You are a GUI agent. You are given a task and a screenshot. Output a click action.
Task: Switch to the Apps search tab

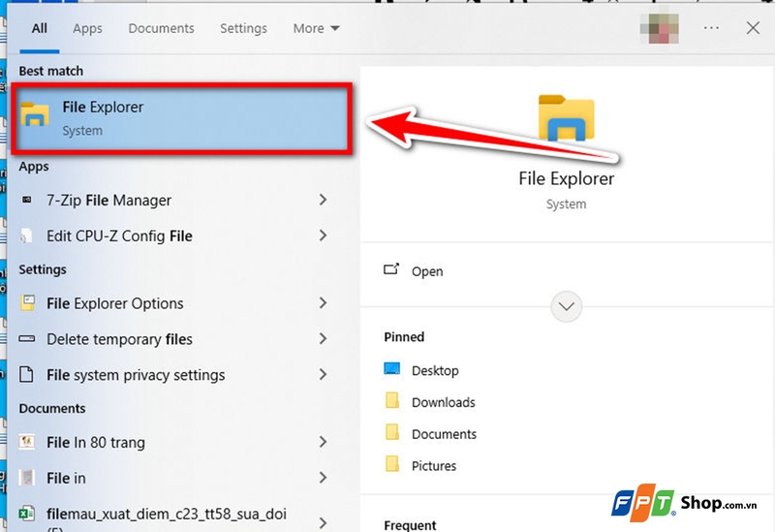[87, 29]
